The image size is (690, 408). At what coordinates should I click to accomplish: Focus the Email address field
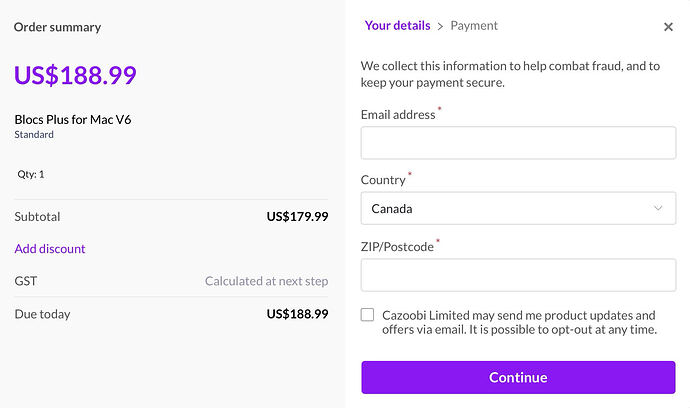click(518, 143)
